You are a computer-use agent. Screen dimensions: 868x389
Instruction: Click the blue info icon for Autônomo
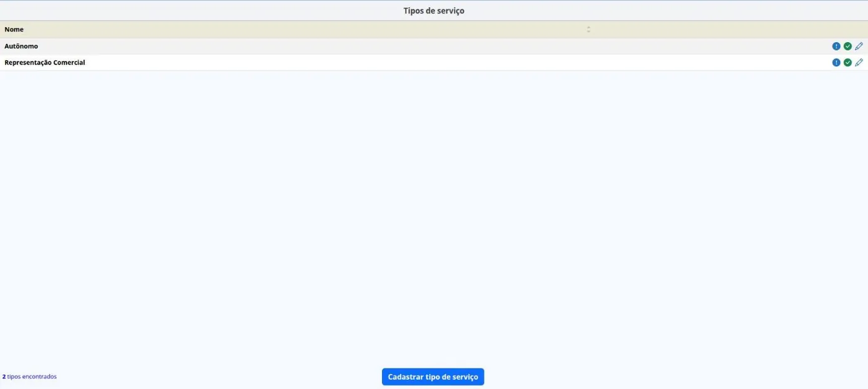836,47
